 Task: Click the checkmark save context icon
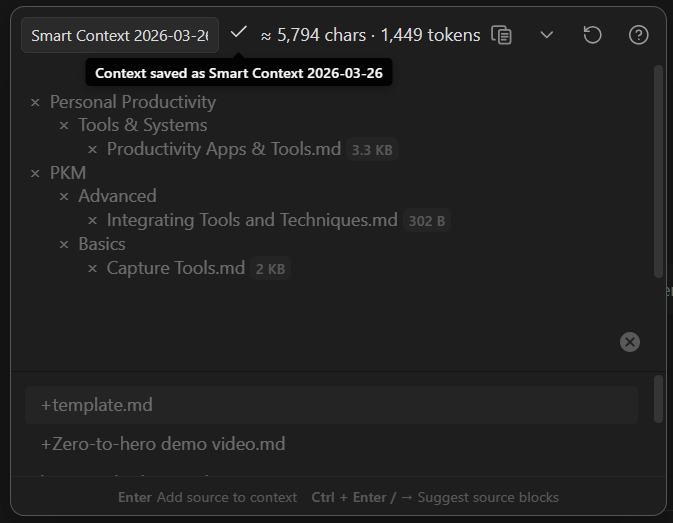(x=238, y=33)
